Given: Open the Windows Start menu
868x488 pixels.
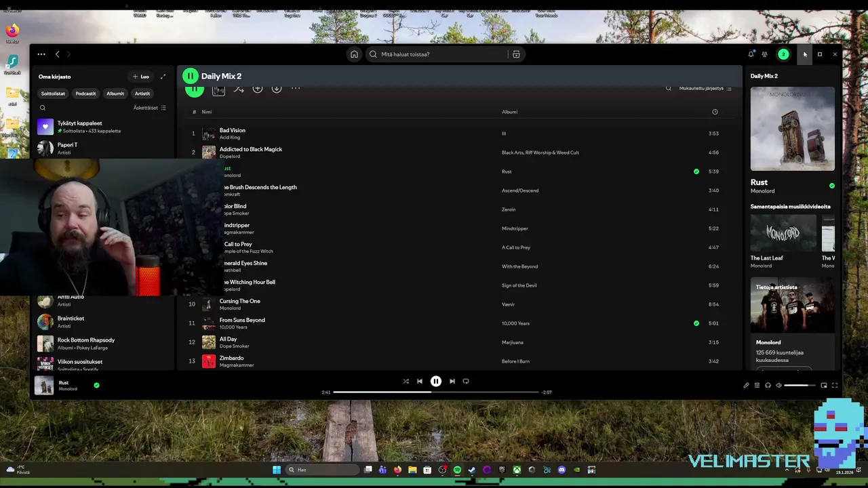Looking at the screenshot, I should point(277,470).
